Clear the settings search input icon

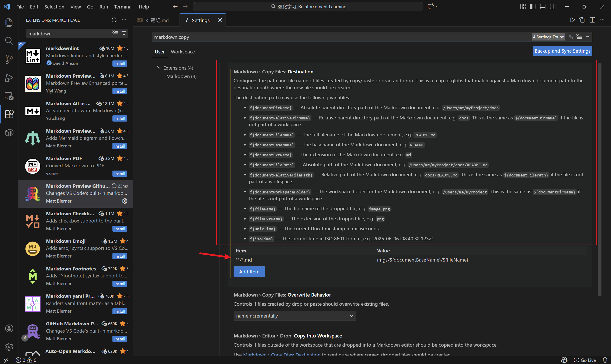[x=579, y=37]
